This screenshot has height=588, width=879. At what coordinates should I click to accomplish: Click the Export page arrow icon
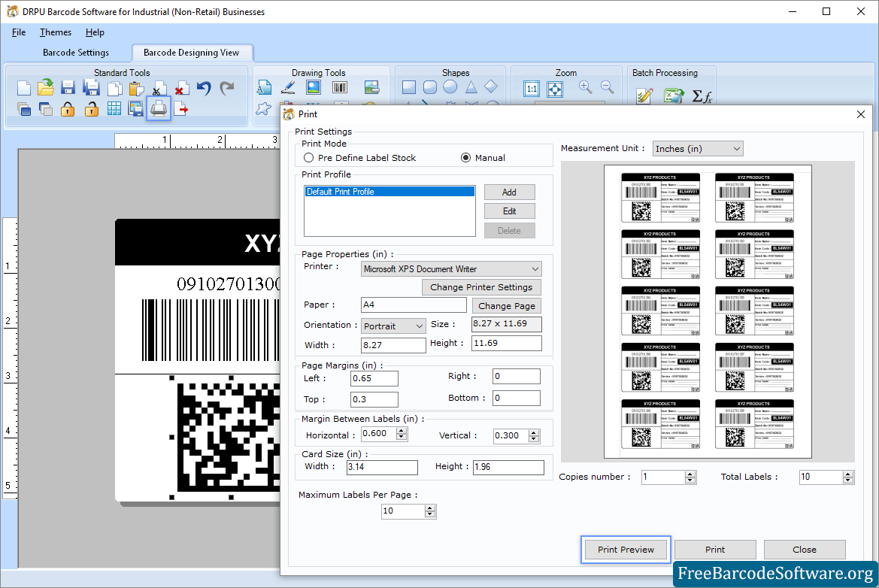181,109
